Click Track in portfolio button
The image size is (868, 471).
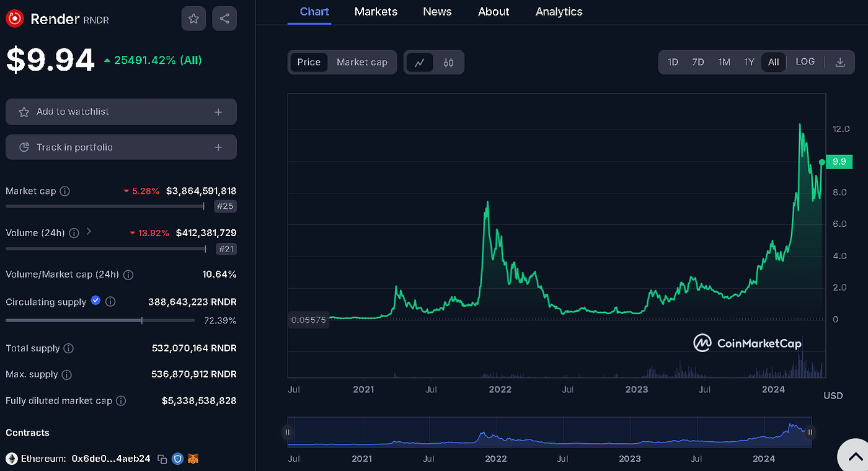(121, 147)
